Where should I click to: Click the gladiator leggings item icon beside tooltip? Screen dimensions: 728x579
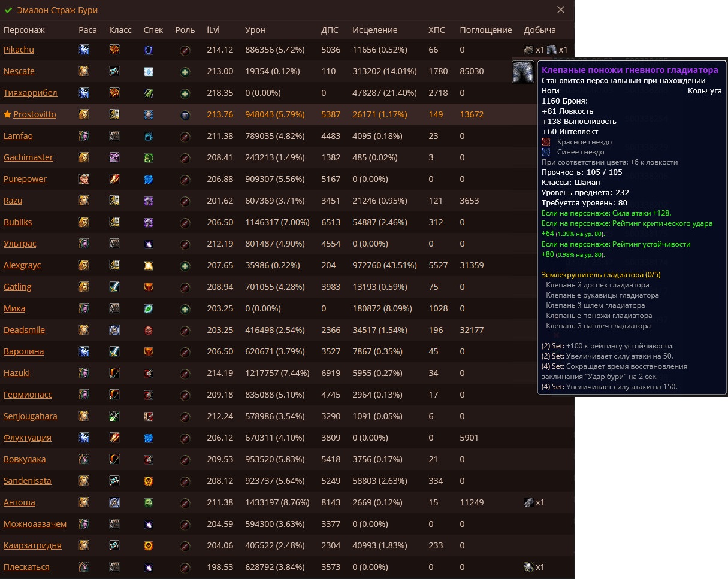click(524, 72)
